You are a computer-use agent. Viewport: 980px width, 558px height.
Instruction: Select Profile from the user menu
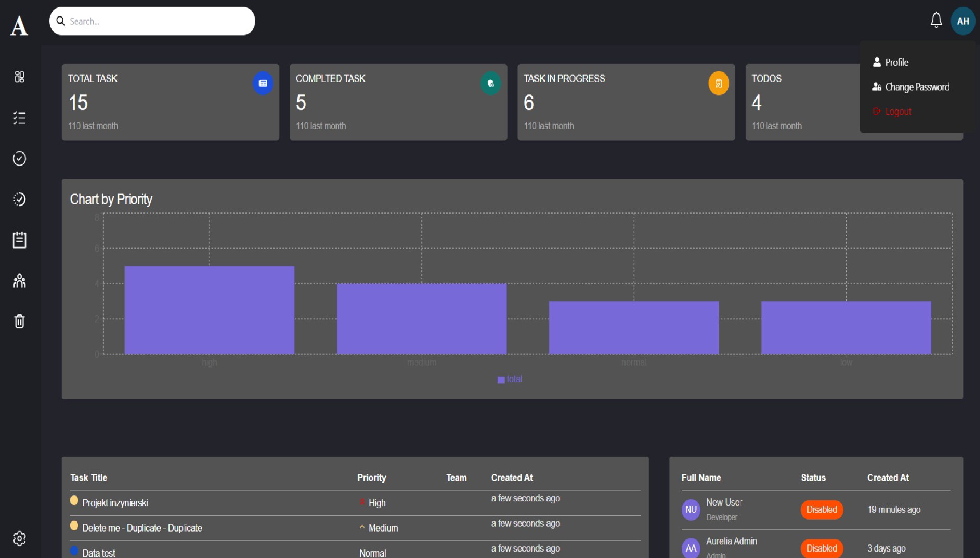(891, 62)
